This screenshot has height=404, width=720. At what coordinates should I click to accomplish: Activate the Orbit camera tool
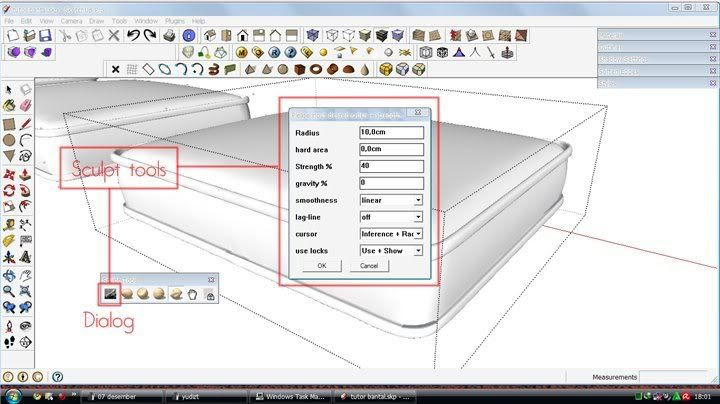[9, 275]
